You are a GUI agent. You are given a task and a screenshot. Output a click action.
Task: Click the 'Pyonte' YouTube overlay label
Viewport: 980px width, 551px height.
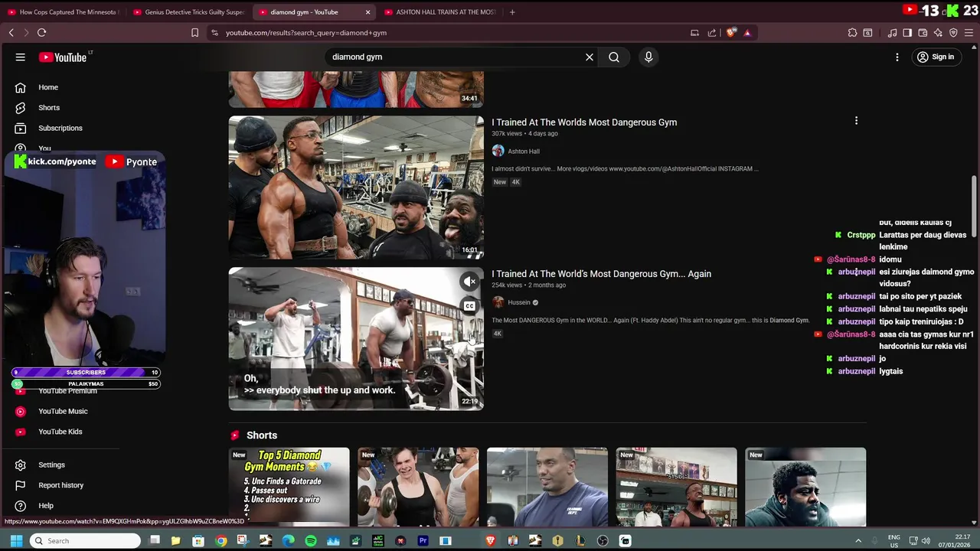coord(132,161)
